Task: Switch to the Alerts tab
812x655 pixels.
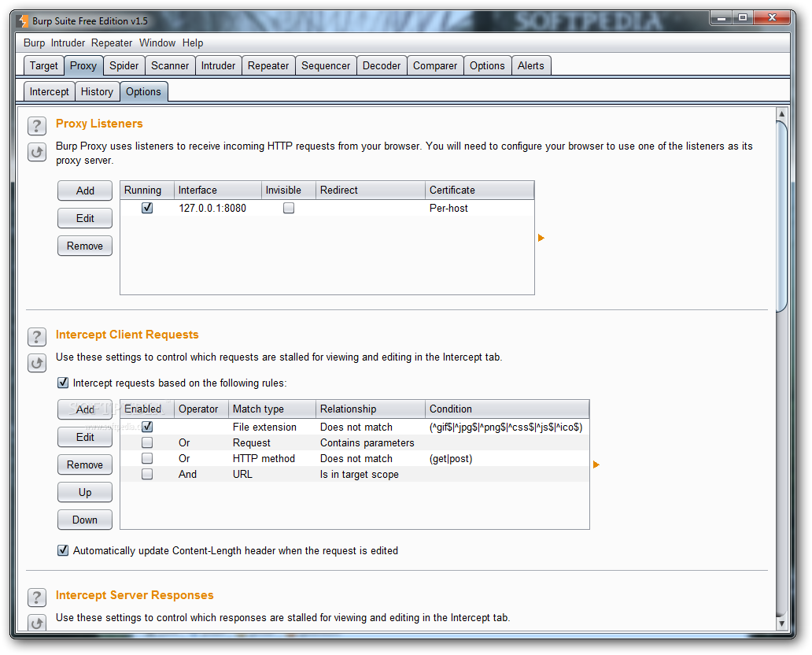Action: coord(531,66)
